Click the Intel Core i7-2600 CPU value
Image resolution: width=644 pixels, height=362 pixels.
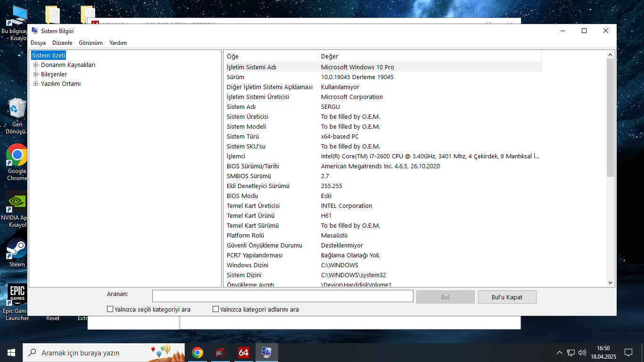click(430, 156)
